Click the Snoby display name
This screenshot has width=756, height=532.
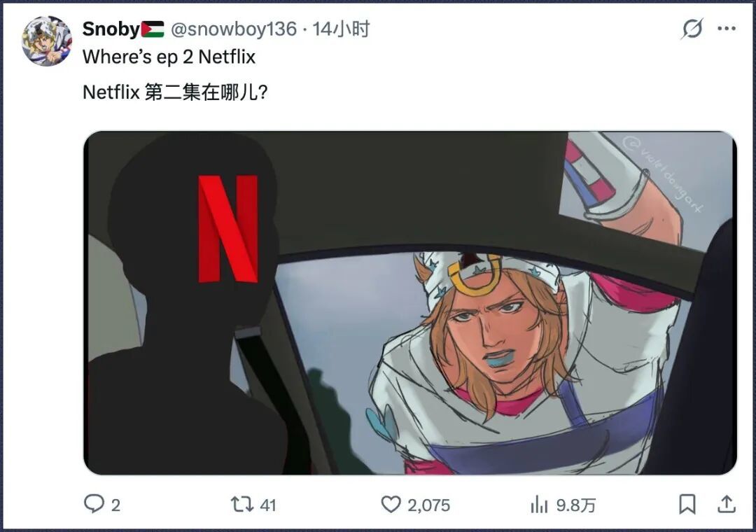click(111, 29)
